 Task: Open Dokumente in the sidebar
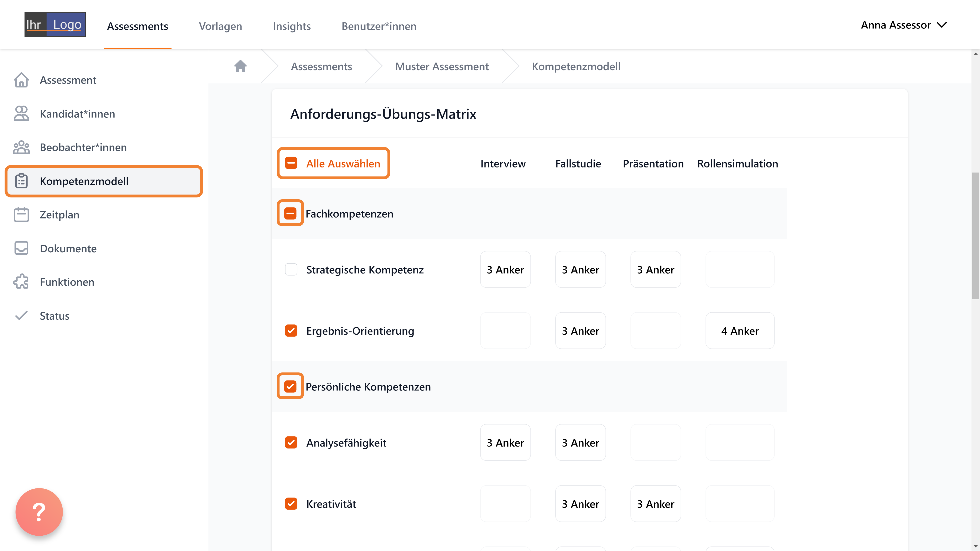click(104, 248)
